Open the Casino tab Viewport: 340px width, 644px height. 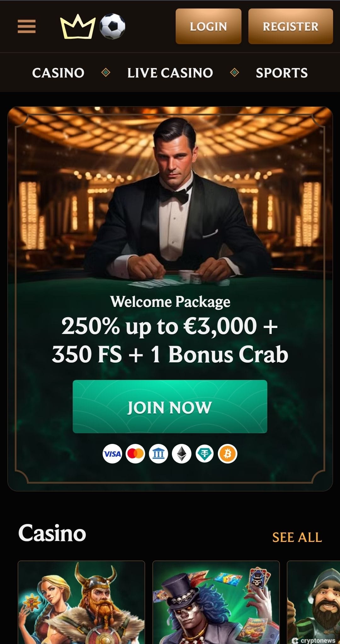click(x=58, y=73)
